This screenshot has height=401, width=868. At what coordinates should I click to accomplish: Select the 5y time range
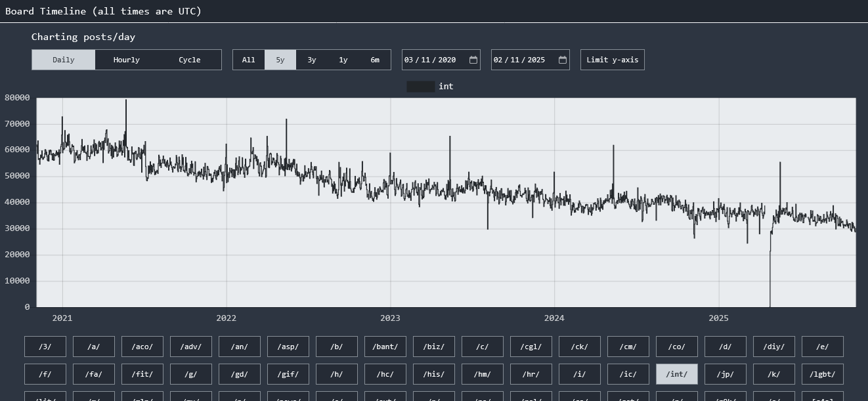tap(280, 60)
